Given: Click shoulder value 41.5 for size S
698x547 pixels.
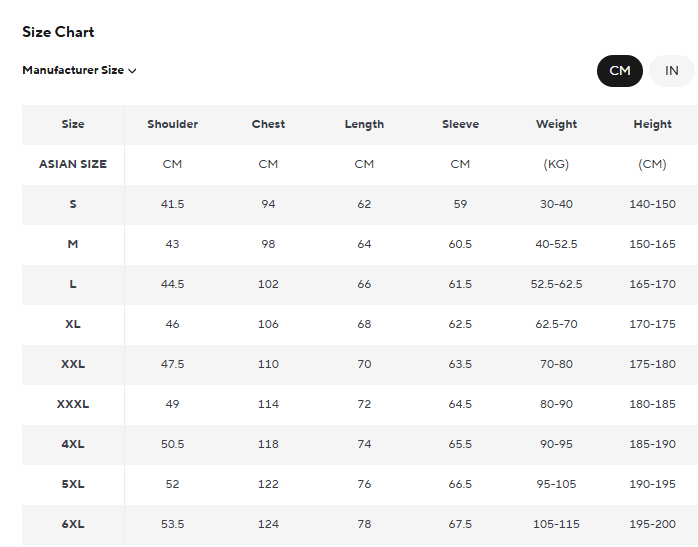Looking at the screenshot, I should coord(173,204).
